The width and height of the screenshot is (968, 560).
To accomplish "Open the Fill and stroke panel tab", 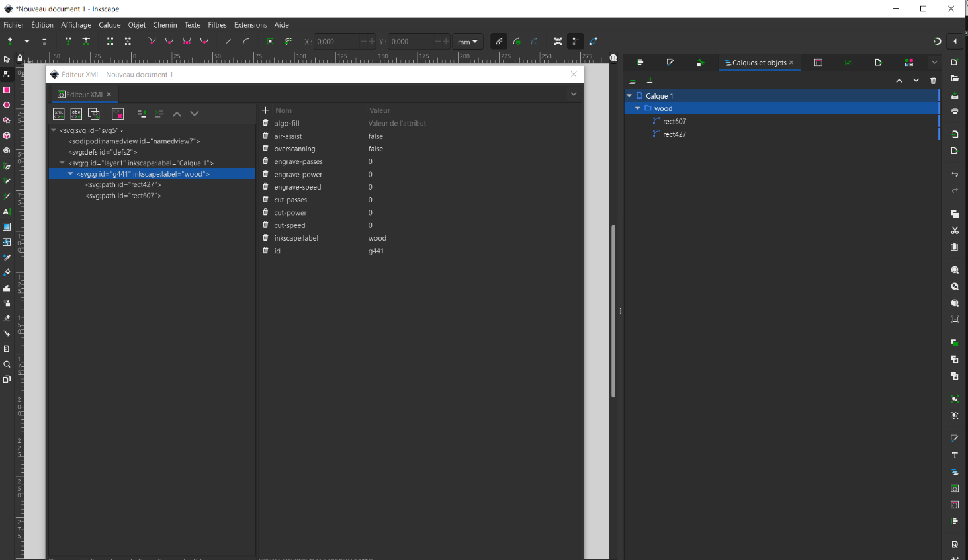I will tap(670, 63).
